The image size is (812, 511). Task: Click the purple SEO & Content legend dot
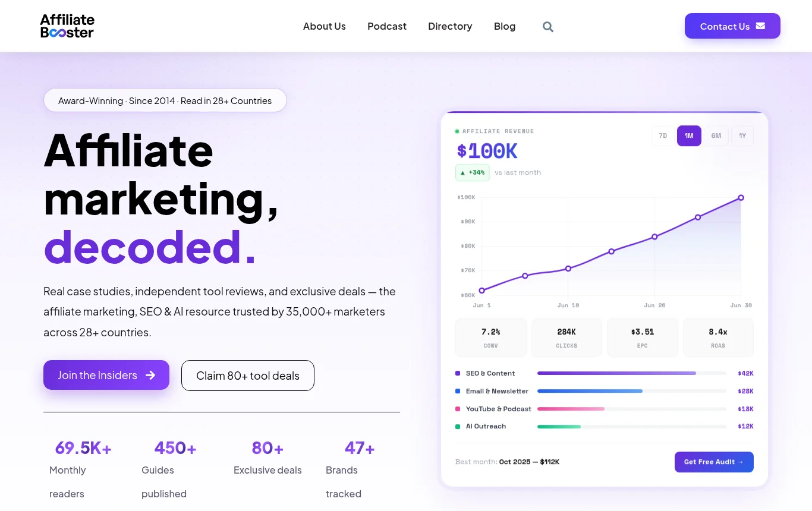tap(458, 373)
